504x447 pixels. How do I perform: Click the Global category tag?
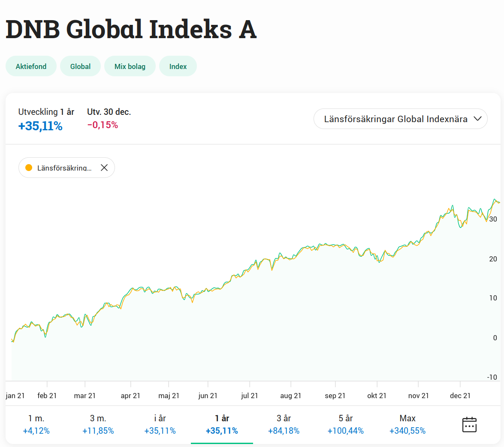coord(80,66)
